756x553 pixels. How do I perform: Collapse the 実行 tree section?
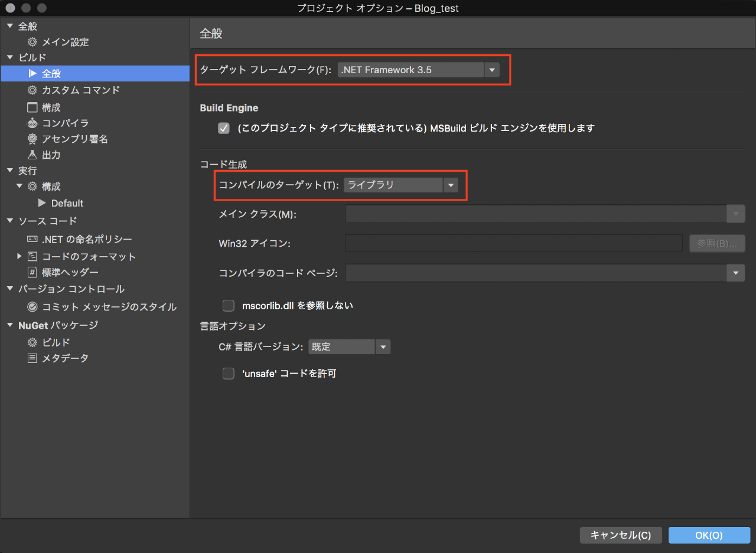[9, 171]
